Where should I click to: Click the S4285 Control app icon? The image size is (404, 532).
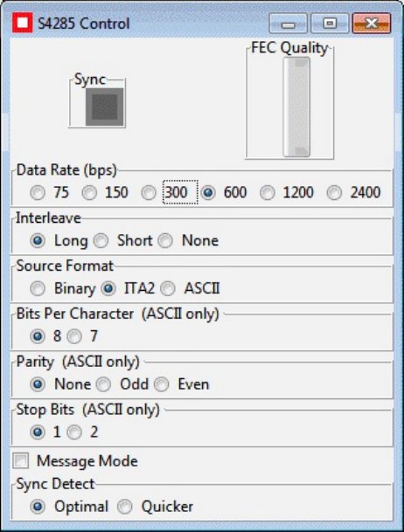[23, 23]
